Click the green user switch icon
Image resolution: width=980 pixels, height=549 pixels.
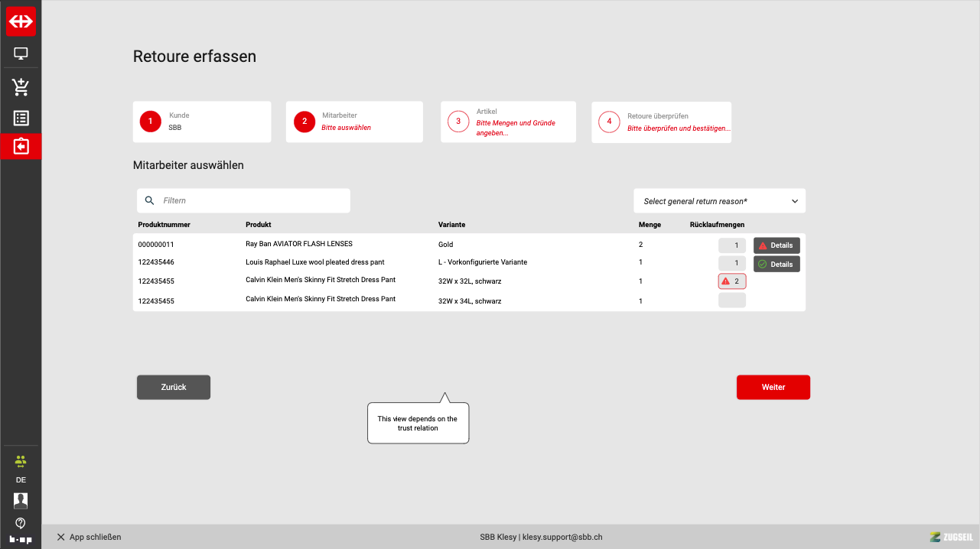click(x=21, y=461)
